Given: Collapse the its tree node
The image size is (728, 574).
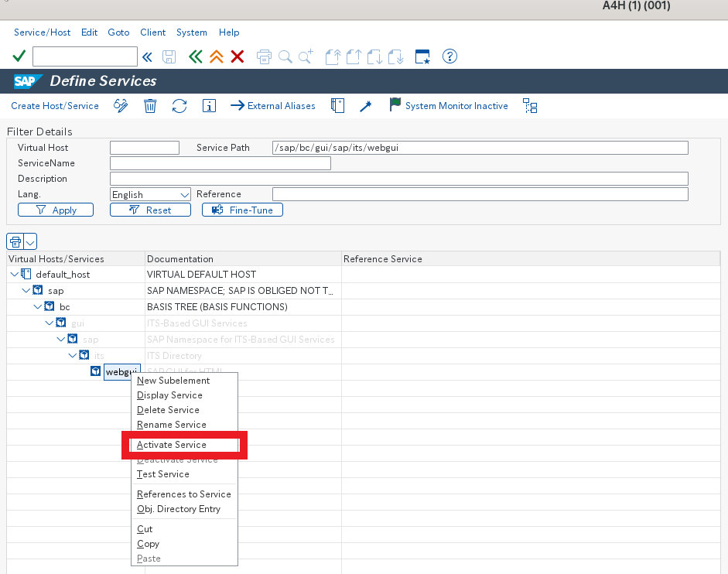Looking at the screenshot, I should [73, 355].
